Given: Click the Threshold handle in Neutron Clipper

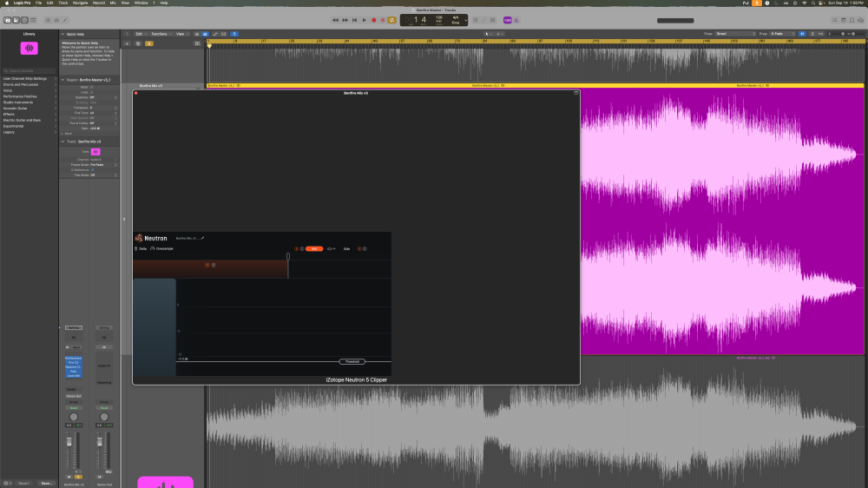Looking at the screenshot, I should pos(352,362).
